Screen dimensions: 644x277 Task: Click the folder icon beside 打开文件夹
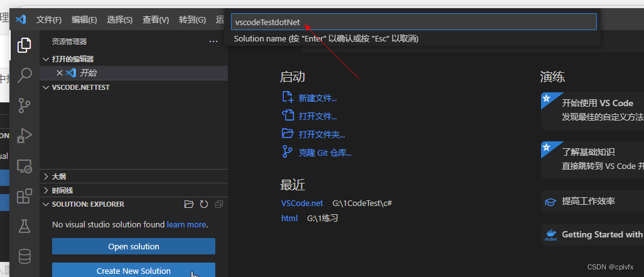click(287, 134)
